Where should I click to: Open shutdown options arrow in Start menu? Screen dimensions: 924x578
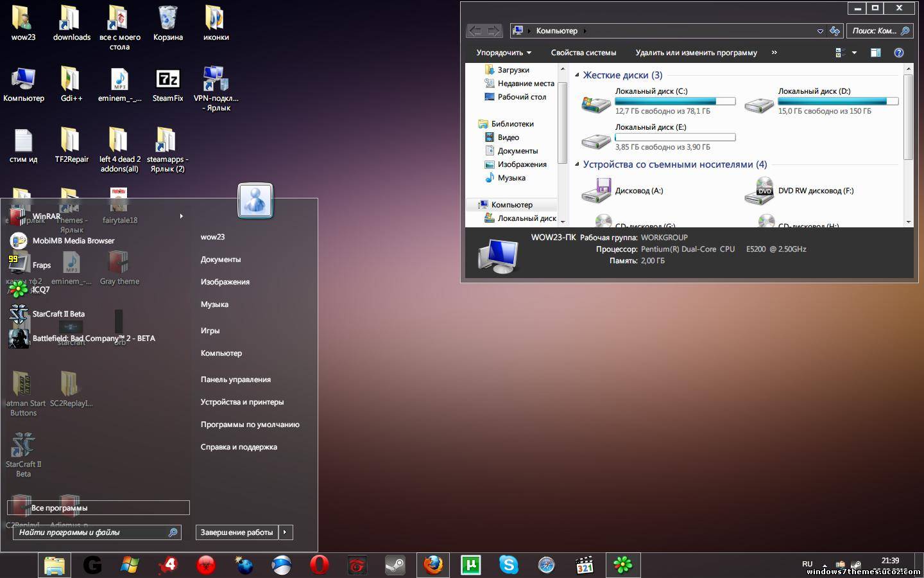tap(285, 532)
